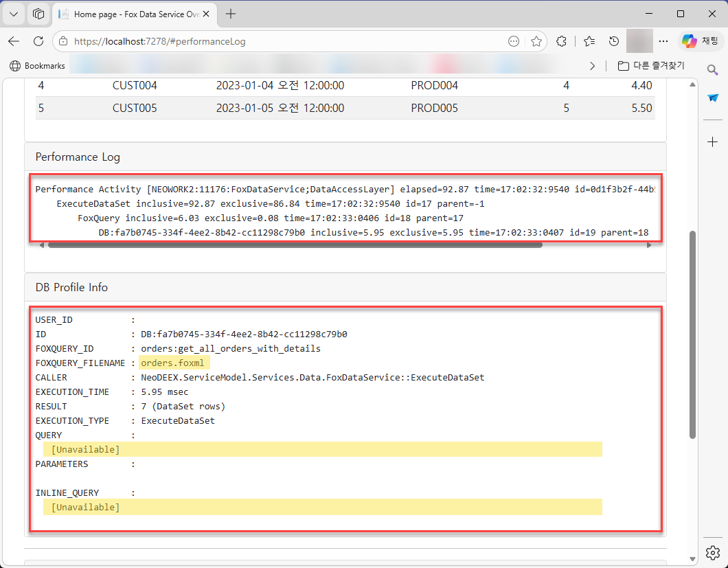
Task: Open browser settings and more menu
Action: pyautogui.click(x=663, y=41)
